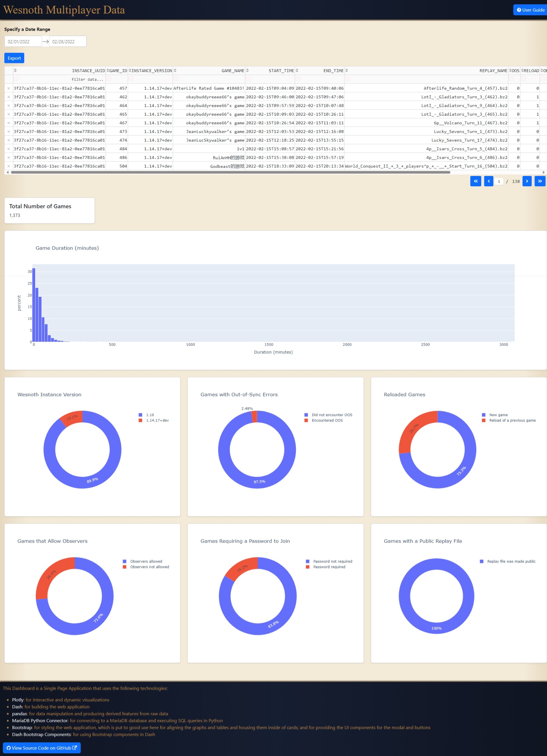Delete the row with game ID 465

[9, 114]
